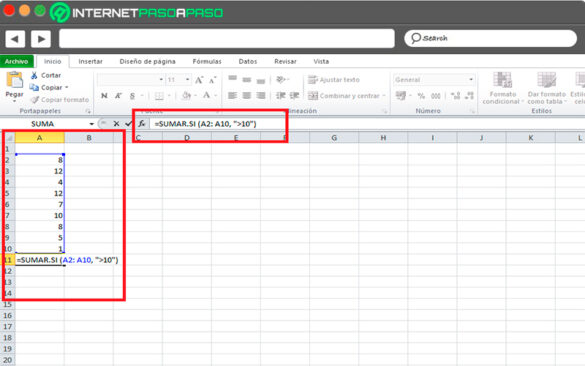
Task: Align cell content to top
Action: click(232, 79)
